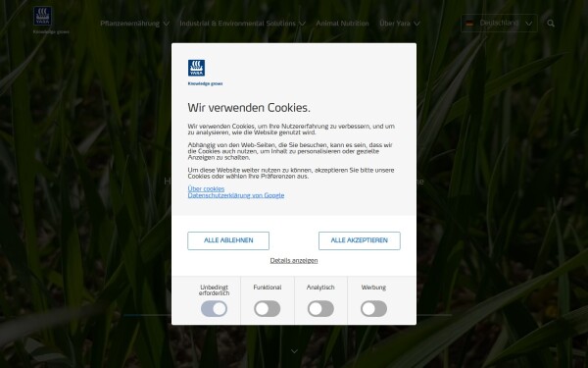Open the Details anzeigen link
588x368 pixels.
[x=294, y=260]
